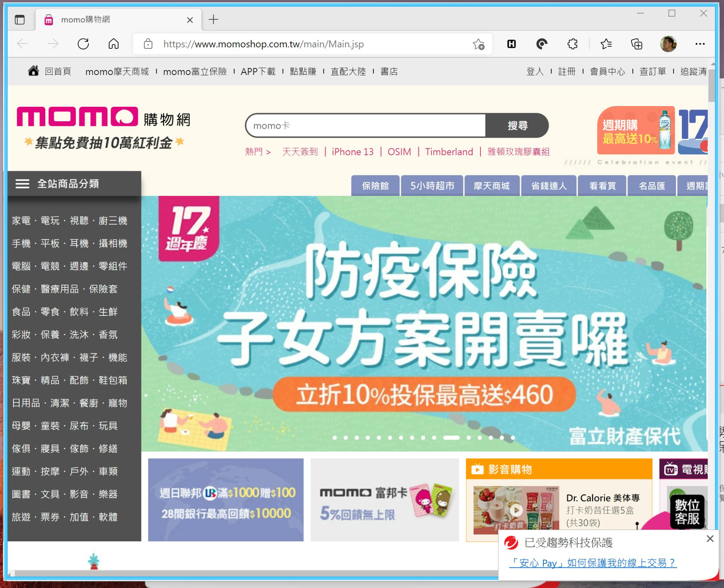Open Settings and more menu
This screenshot has width=724, height=588.
(700, 44)
